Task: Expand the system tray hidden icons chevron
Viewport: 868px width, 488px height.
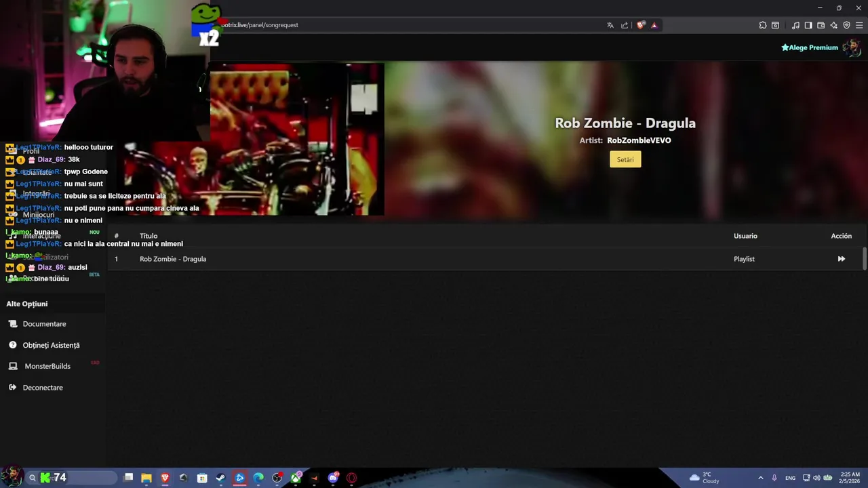Action: coord(760,478)
